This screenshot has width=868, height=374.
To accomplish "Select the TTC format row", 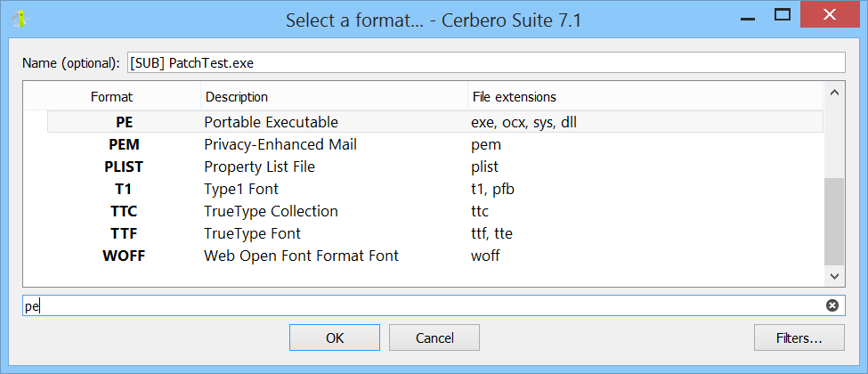I will point(435,211).
